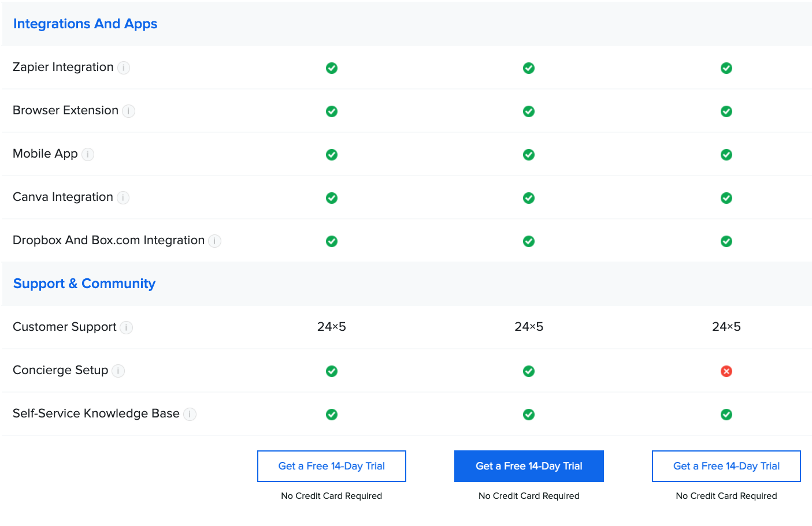Click the Concierge Setup info icon
This screenshot has width=812, height=526.
(118, 371)
